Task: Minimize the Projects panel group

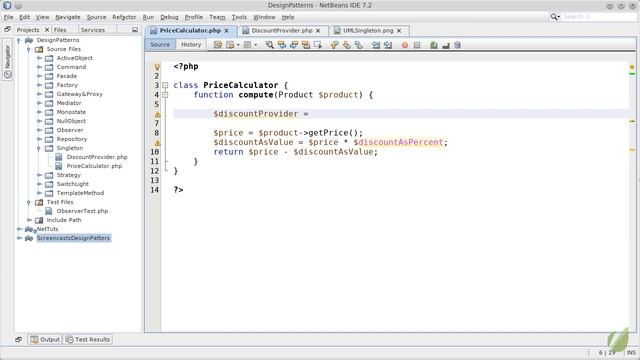Action: [135, 30]
